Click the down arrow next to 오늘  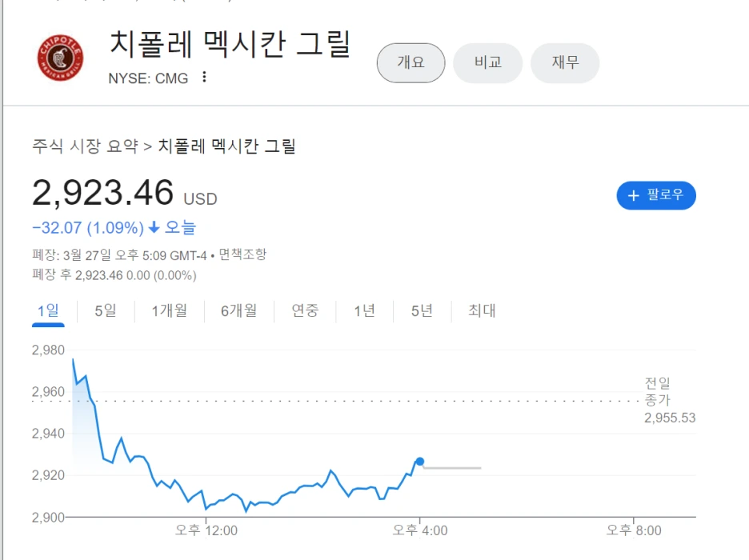coord(154,227)
